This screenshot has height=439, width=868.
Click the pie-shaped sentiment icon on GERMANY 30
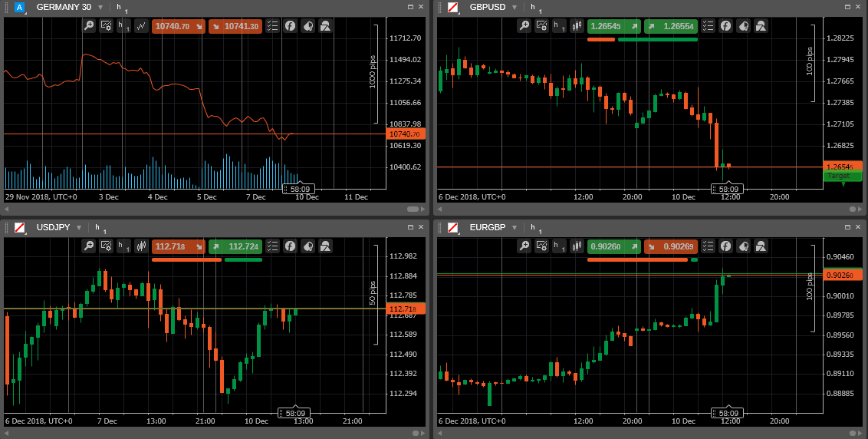coord(308,26)
